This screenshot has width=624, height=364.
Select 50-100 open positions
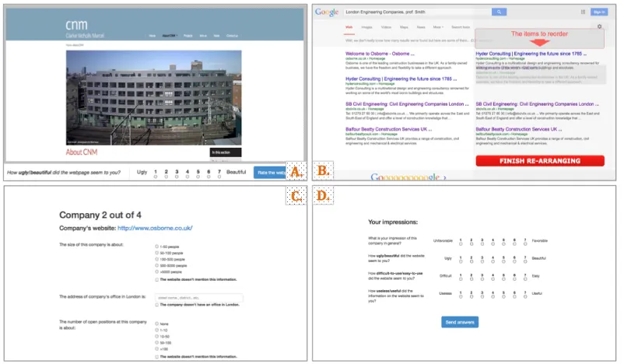157,342
